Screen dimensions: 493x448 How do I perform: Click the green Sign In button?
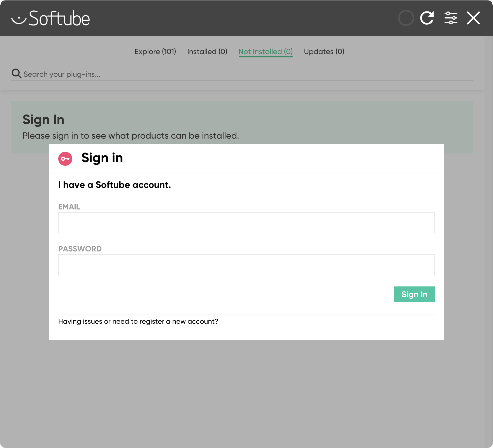[x=414, y=294]
